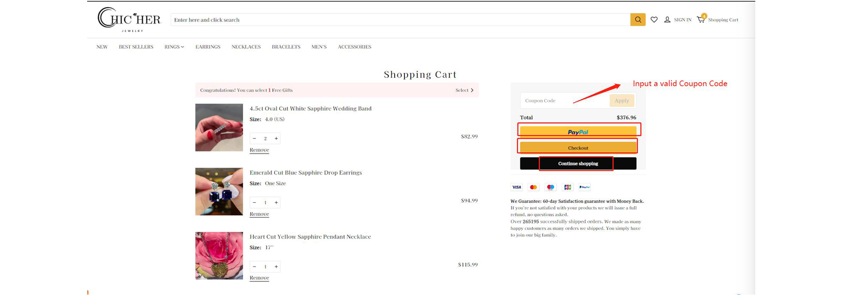Image resolution: width=868 pixels, height=296 pixels.
Task: Decrease quantity of Heart Cut Pendant Necklace
Action: (x=255, y=267)
